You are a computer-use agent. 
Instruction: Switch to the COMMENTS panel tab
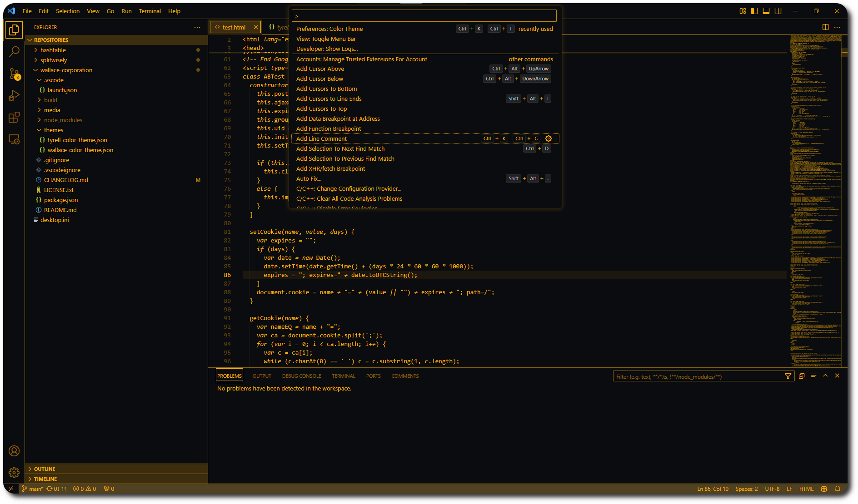pos(405,376)
